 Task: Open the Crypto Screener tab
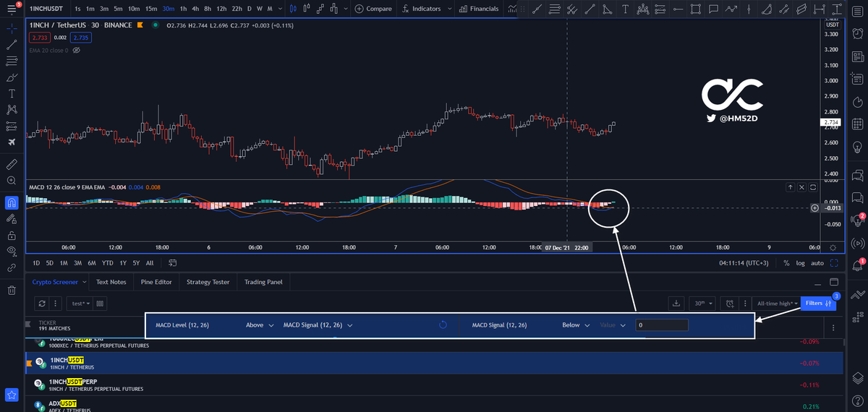(x=56, y=282)
